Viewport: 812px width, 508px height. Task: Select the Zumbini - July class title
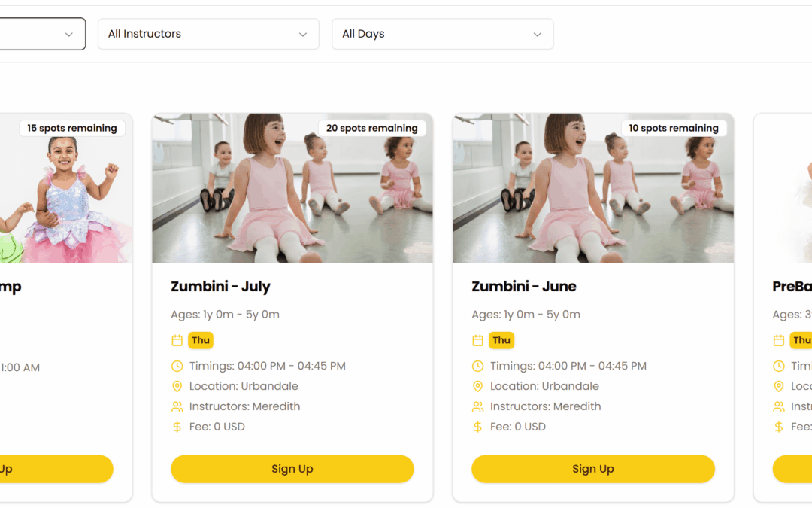(220, 287)
